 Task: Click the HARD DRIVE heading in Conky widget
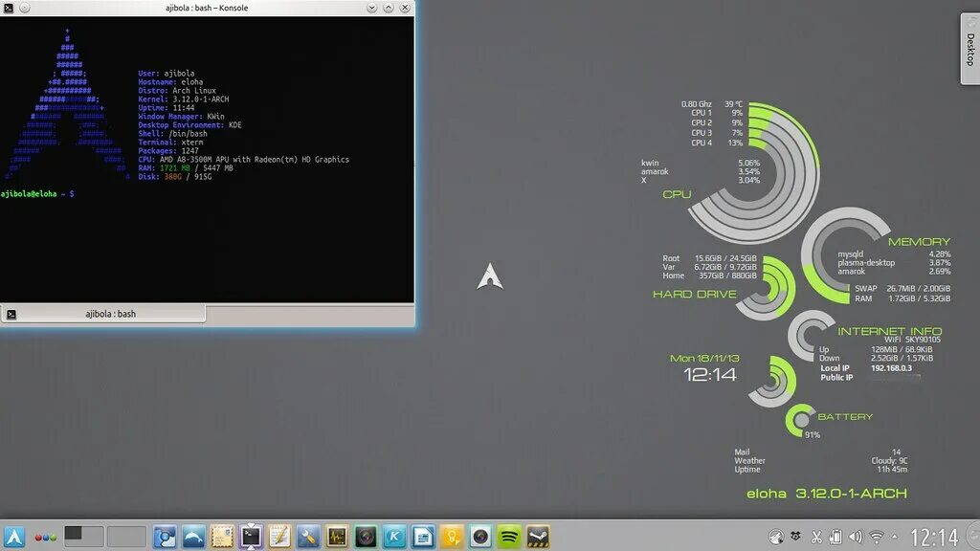coord(695,295)
